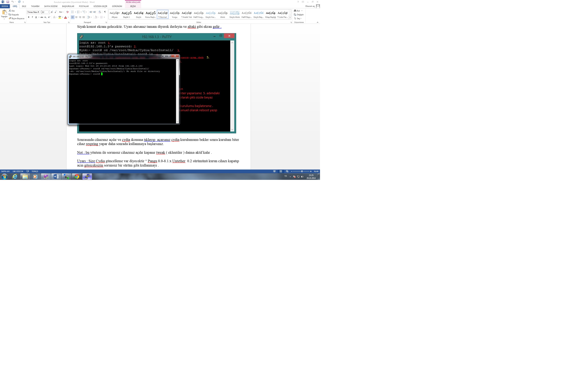
Task: Toggle strikethrough abc formatting
Action: pyautogui.click(x=42, y=17)
